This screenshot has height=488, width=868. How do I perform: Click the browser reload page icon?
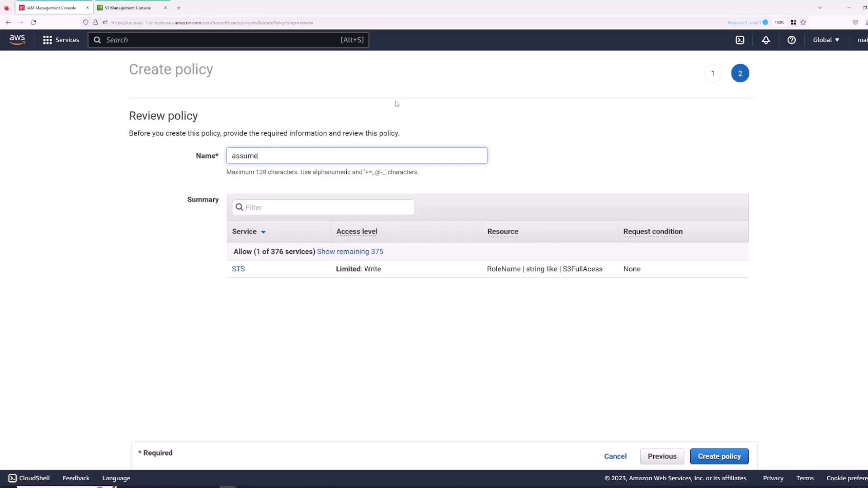(x=33, y=22)
